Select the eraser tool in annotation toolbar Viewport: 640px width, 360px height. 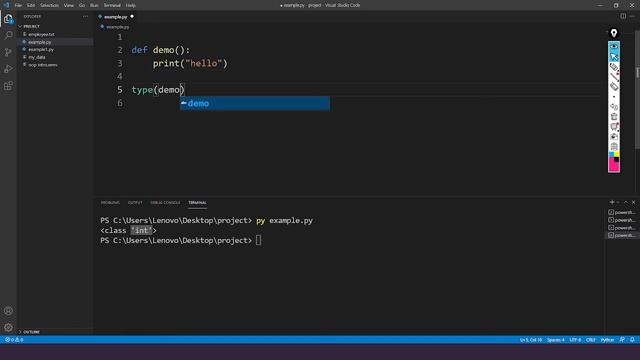pyautogui.click(x=614, y=86)
